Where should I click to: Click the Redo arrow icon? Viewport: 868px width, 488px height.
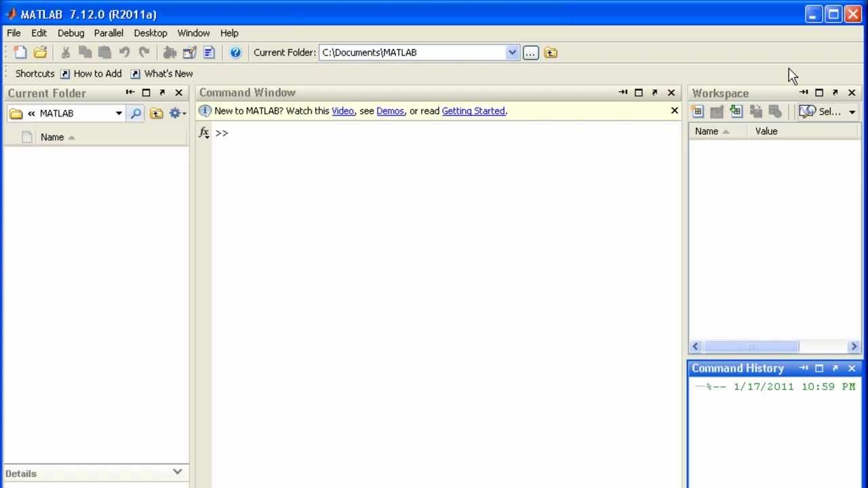144,52
